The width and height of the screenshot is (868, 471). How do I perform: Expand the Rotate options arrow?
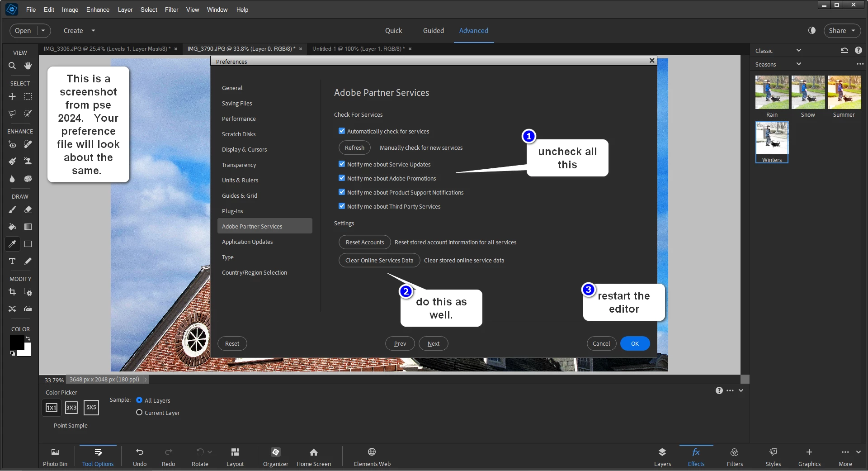(x=210, y=452)
